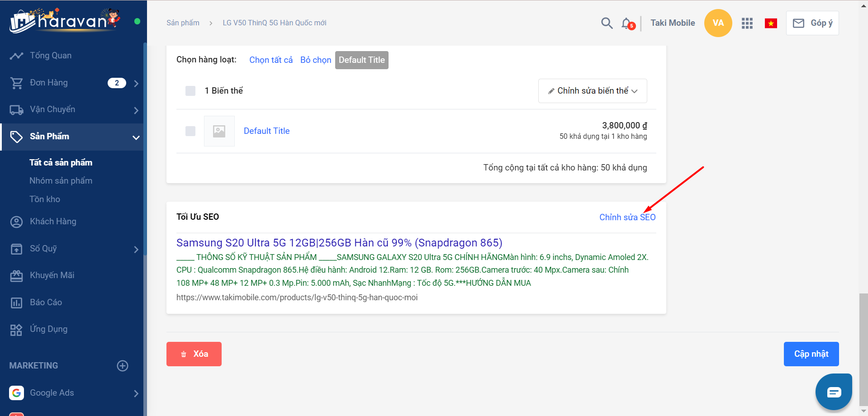Click the sidebar scrollbar
The image size is (868, 416).
(x=145, y=149)
